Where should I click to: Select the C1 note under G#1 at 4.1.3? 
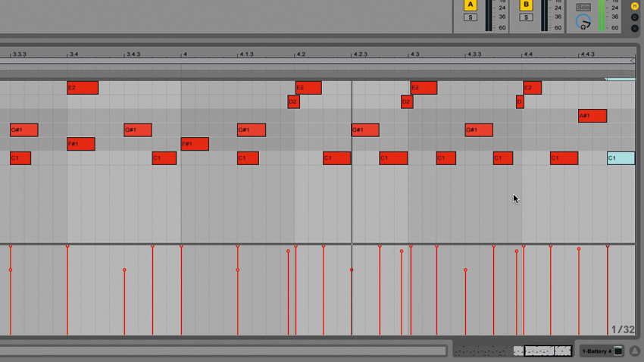(248, 158)
